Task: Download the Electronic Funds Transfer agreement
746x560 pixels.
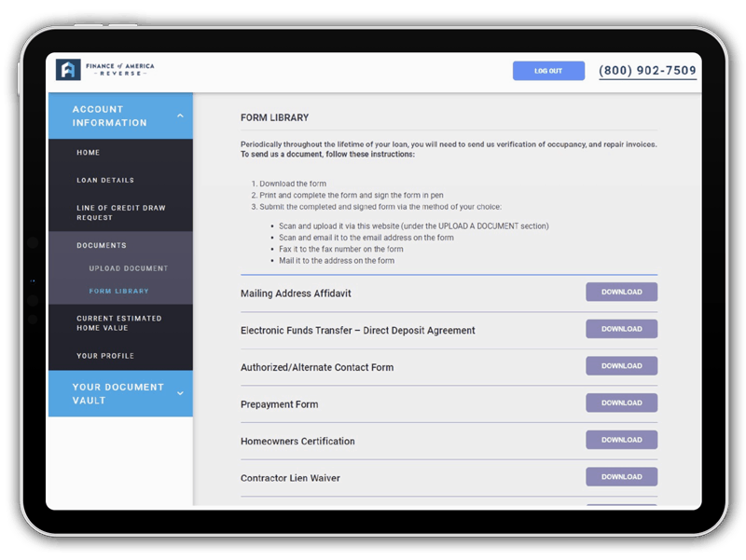Action: (x=621, y=329)
